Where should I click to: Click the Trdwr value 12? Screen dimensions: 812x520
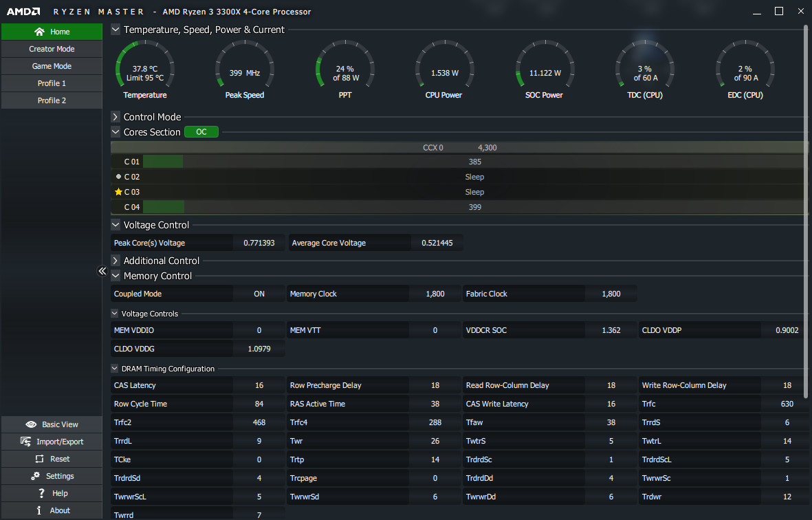787,497
